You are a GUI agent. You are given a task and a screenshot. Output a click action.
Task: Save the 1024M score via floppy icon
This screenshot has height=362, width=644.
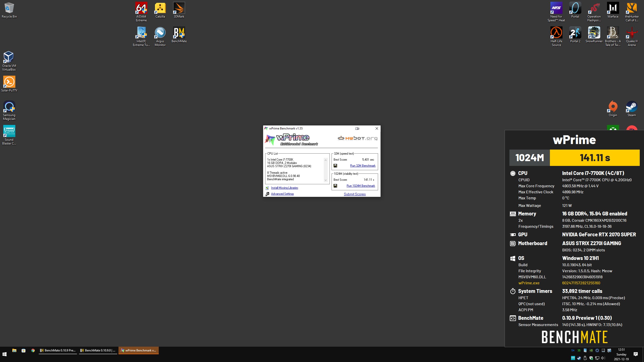335,186
